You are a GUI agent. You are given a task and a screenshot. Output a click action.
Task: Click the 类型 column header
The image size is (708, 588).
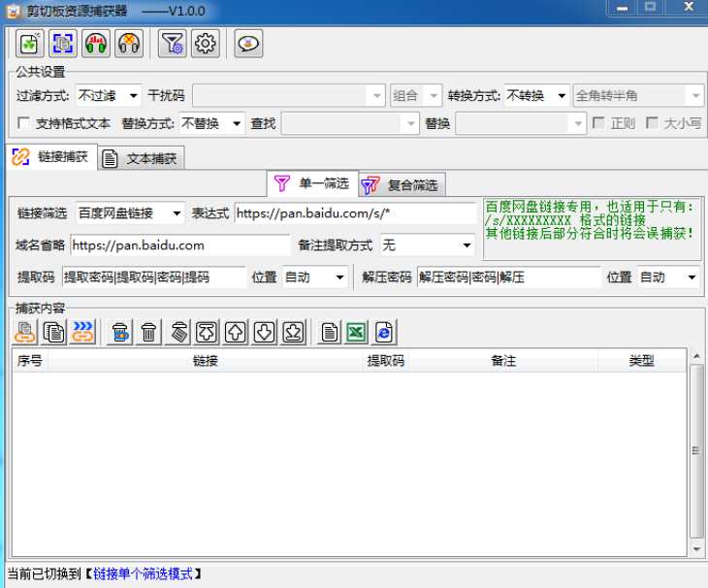pos(642,360)
